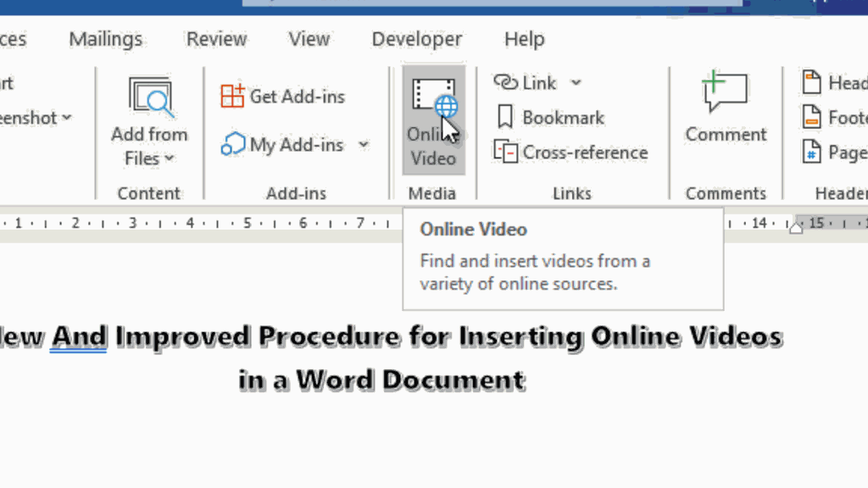The height and width of the screenshot is (488, 868).
Task: Expand the Link dropdown arrow
Action: click(x=576, y=83)
